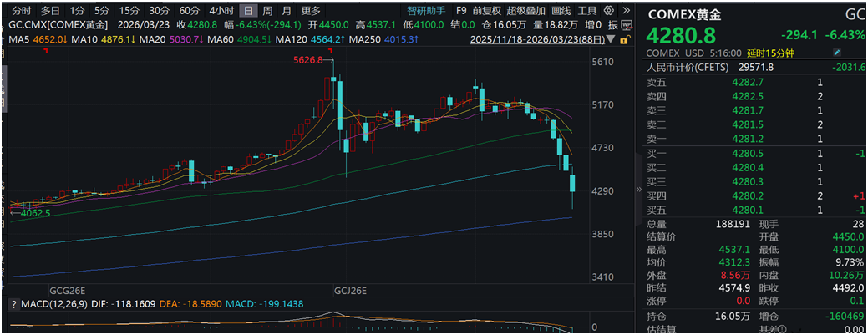Click date range 2025/11/18-2026/03/23(88日)

(x=537, y=40)
